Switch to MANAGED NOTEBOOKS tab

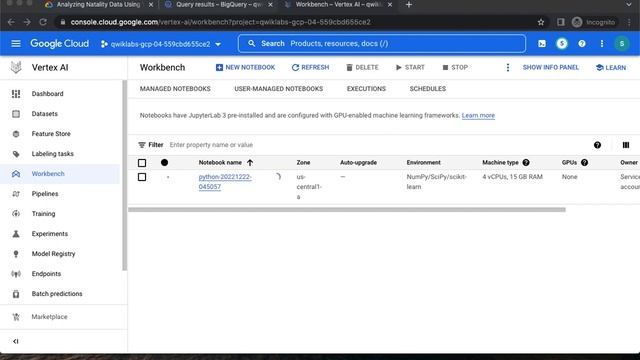pos(175,89)
